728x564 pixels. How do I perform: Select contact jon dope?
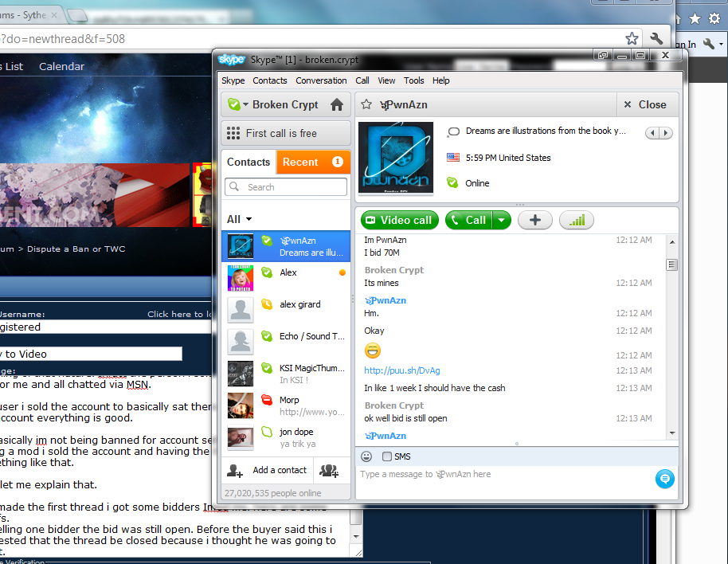pos(286,437)
